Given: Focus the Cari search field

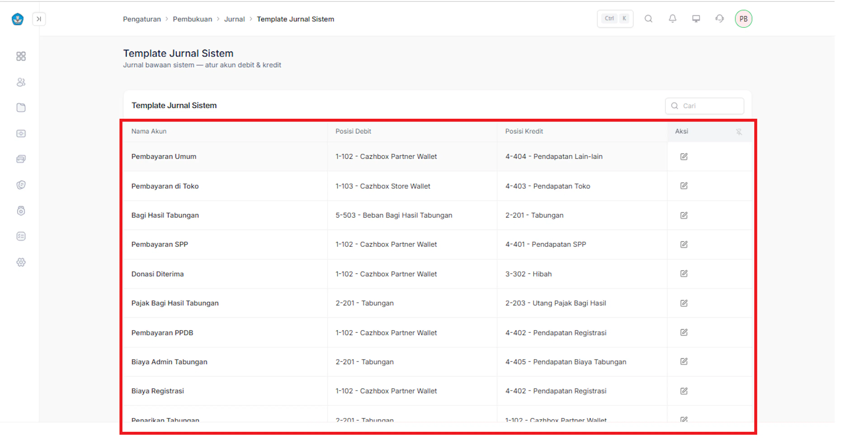Looking at the screenshot, I should [705, 106].
